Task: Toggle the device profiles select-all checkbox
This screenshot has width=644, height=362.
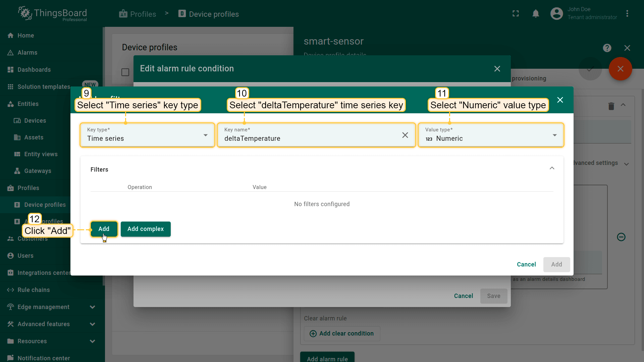Action: pyautogui.click(x=125, y=72)
